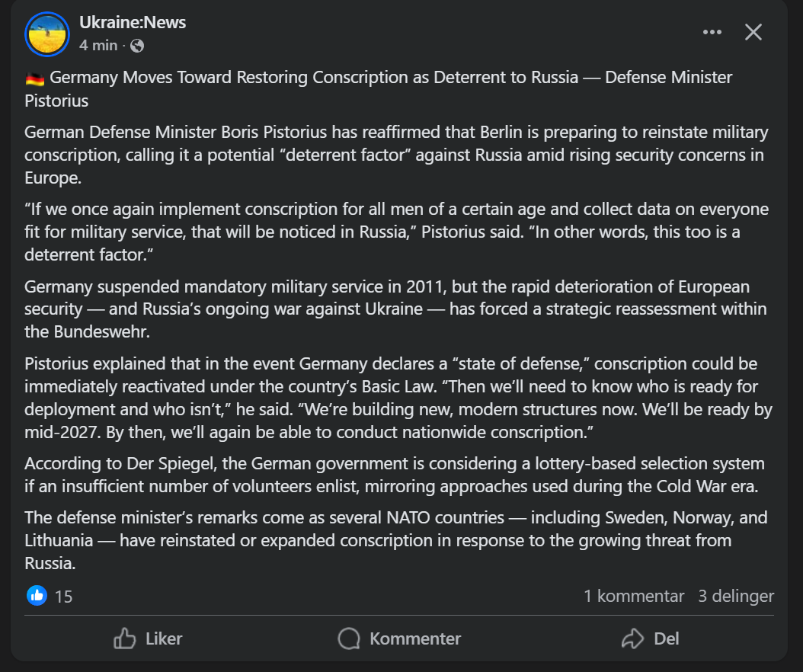Open the three-dot post options menu
This screenshot has width=803, height=672.
tap(712, 32)
